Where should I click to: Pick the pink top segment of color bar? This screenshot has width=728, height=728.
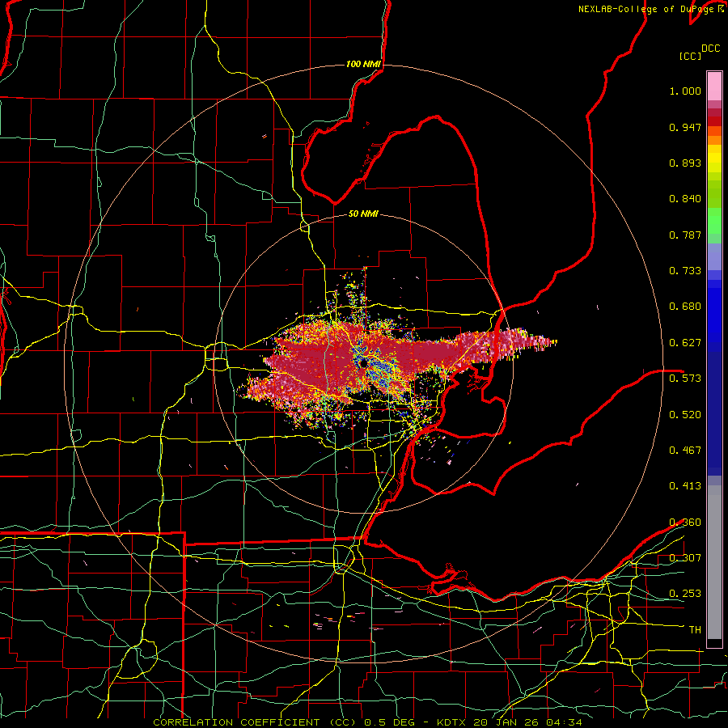coord(714,86)
